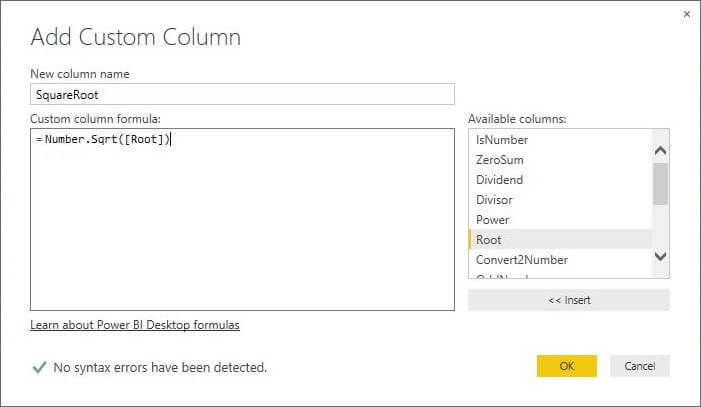Close the Add Custom Column dialog
The width and height of the screenshot is (701, 407).
tap(686, 15)
